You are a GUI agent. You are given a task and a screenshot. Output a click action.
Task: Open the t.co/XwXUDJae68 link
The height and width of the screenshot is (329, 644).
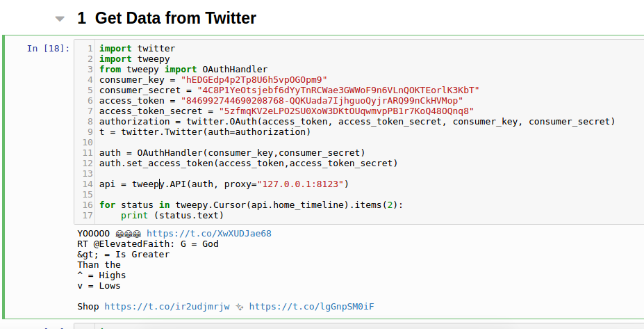pos(208,234)
